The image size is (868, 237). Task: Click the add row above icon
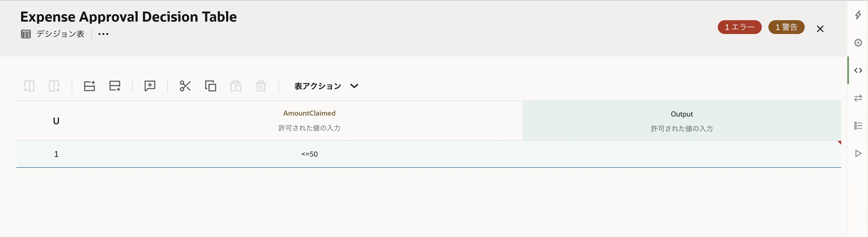[x=89, y=86]
